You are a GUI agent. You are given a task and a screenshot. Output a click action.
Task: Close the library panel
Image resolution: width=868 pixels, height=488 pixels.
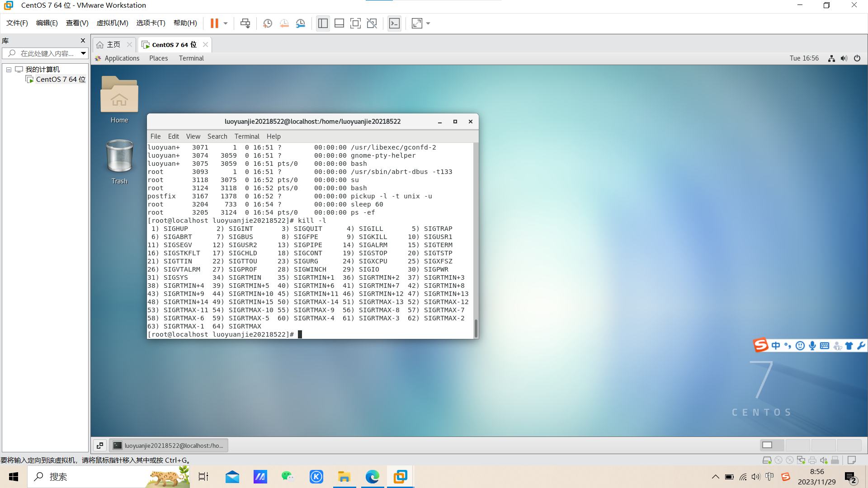coord(83,40)
